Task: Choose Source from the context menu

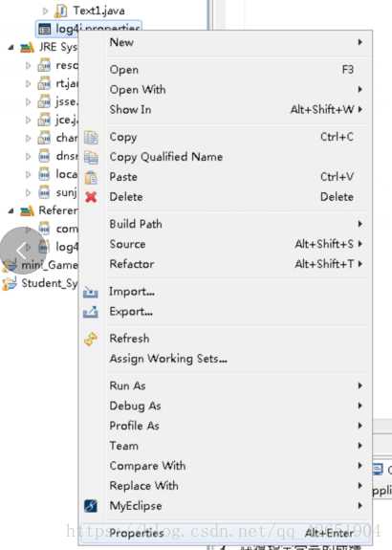Action: click(225, 244)
